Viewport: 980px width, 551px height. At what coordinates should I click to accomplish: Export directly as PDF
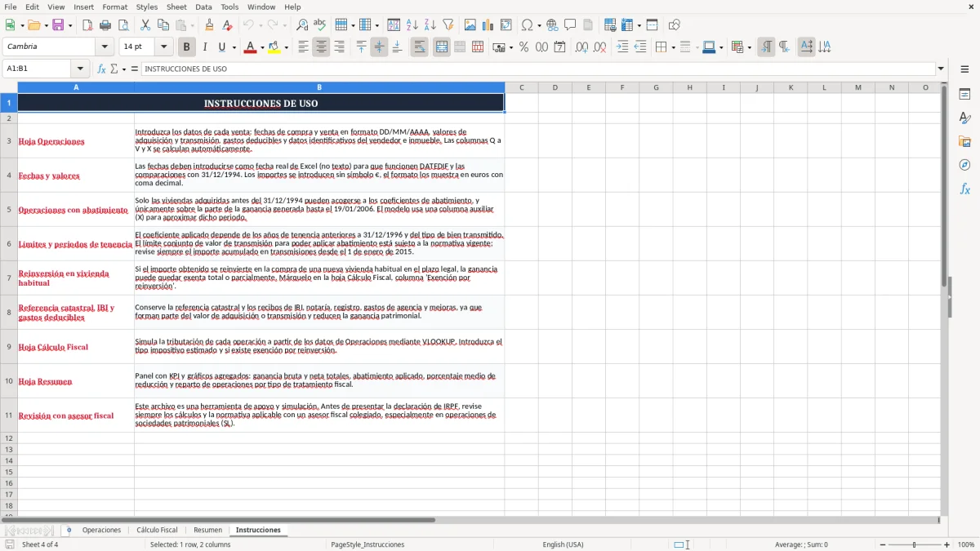point(87,25)
